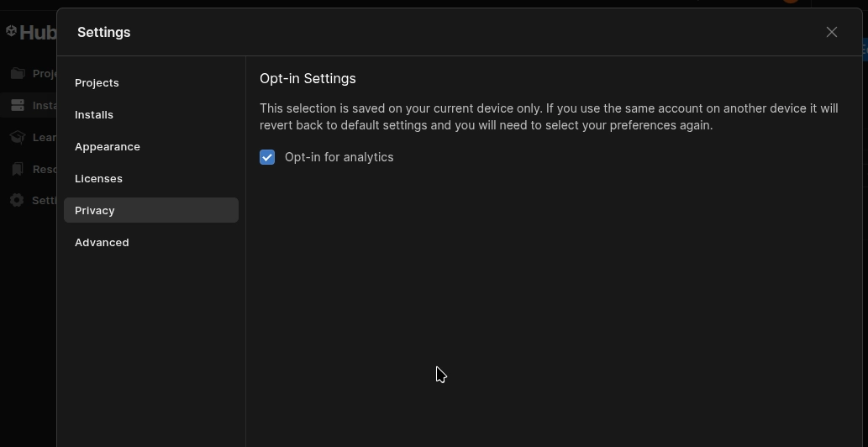
Task: Open the Appearance settings section
Action: coord(151,146)
